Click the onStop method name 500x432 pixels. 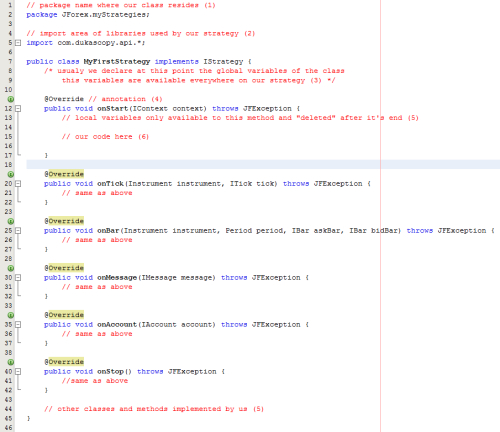click(110, 371)
